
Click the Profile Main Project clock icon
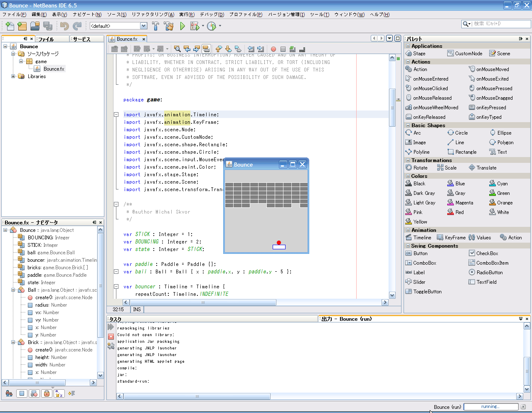[212, 26]
